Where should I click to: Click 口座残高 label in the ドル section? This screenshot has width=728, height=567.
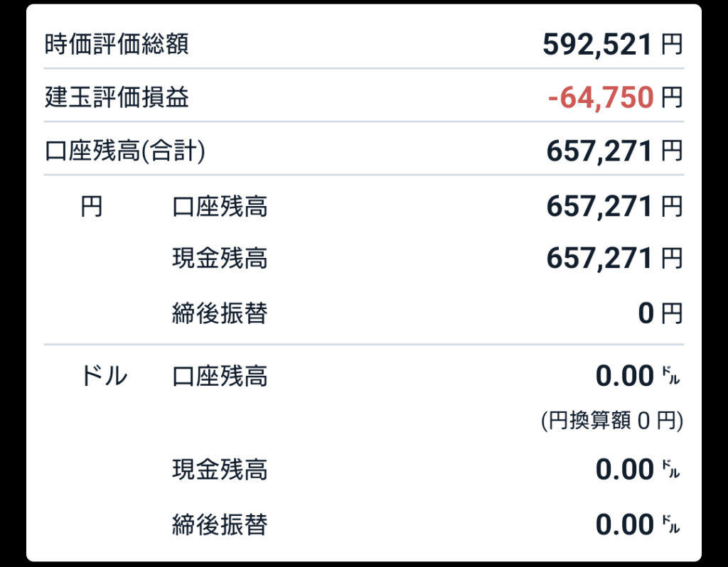point(220,376)
